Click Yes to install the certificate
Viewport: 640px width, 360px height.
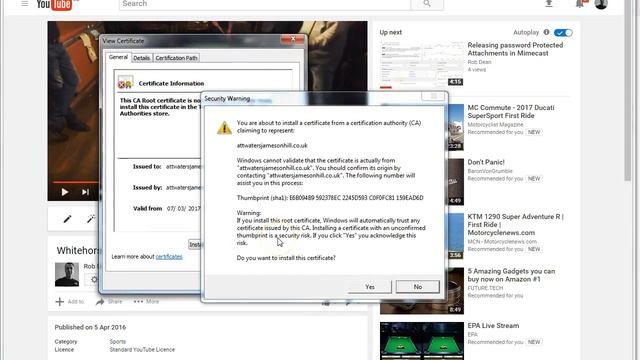click(370, 287)
